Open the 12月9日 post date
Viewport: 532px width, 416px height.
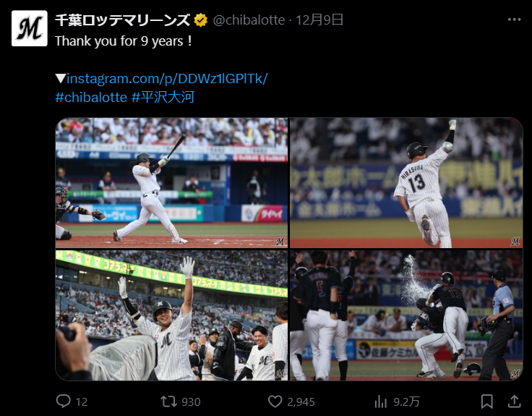(319, 20)
